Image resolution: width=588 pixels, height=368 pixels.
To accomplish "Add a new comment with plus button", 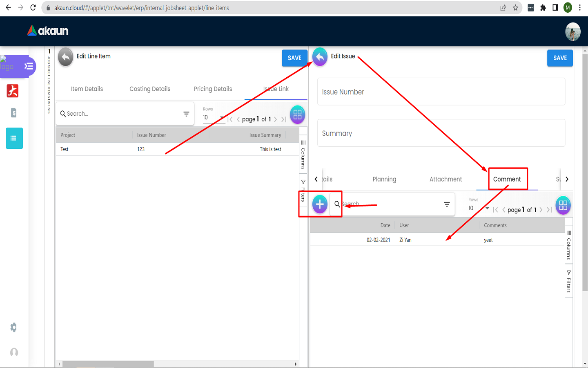I will 320,204.
